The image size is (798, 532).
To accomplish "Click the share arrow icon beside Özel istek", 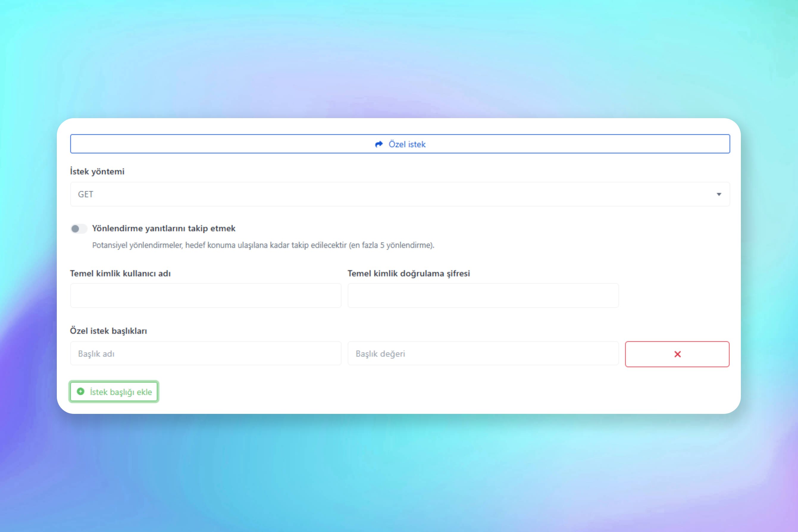I will pyautogui.click(x=379, y=144).
